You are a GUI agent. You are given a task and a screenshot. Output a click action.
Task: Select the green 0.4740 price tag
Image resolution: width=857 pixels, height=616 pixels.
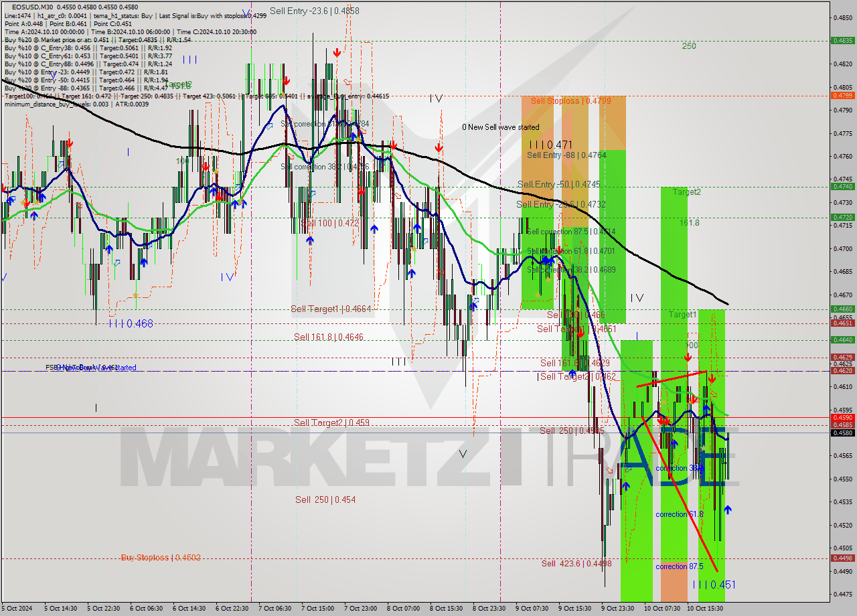(842, 186)
